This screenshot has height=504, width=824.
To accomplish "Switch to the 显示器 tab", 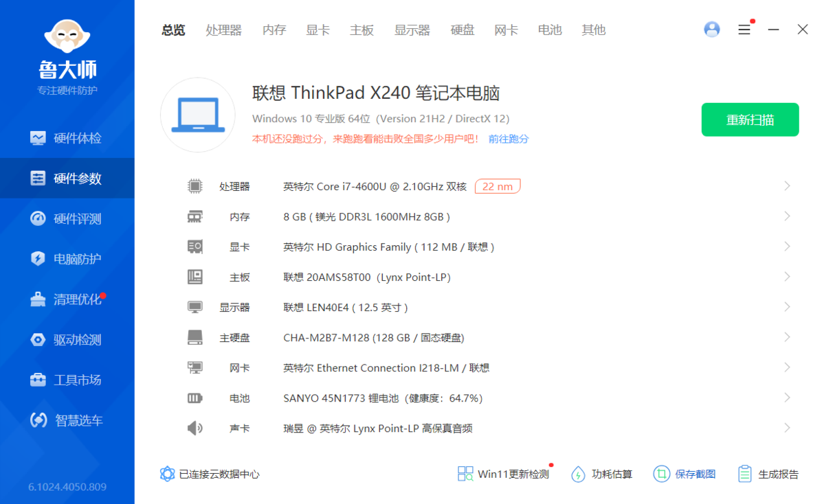I will pyautogui.click(x=412, y=30).
